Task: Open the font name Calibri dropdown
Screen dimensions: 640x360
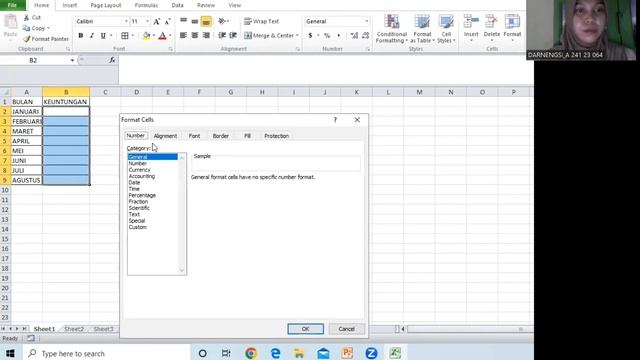Action: [126, 21]
